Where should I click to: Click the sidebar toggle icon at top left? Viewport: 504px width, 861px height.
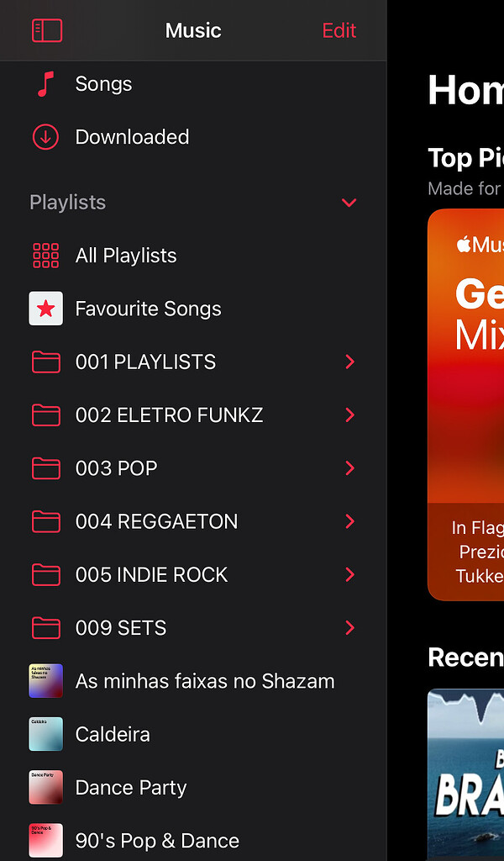click(47, 30)
